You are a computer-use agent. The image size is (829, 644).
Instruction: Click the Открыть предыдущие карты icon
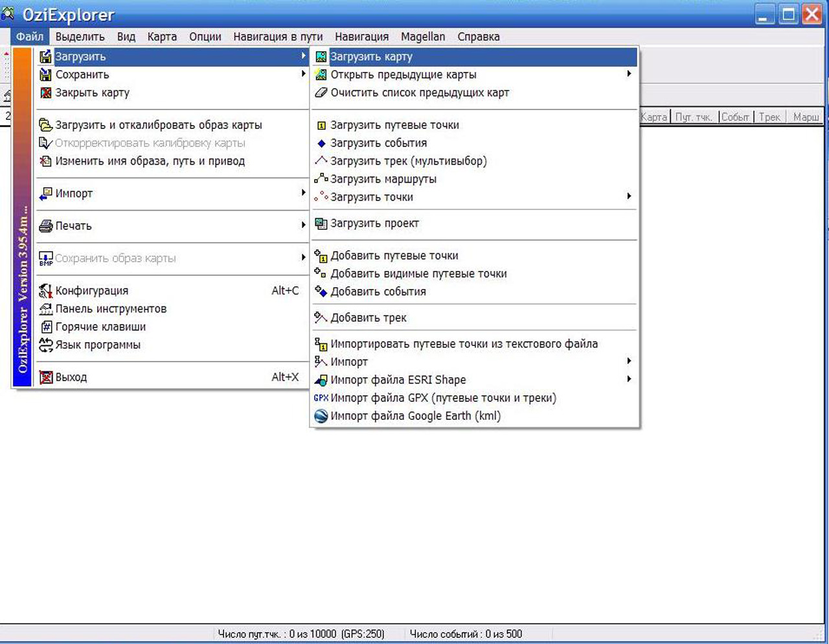321,75
